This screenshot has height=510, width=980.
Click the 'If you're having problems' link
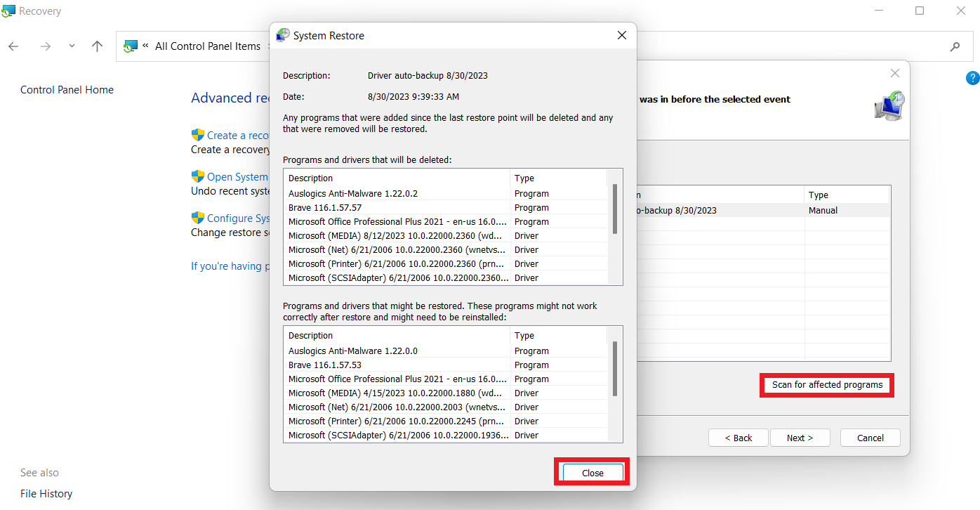(230, 266)
